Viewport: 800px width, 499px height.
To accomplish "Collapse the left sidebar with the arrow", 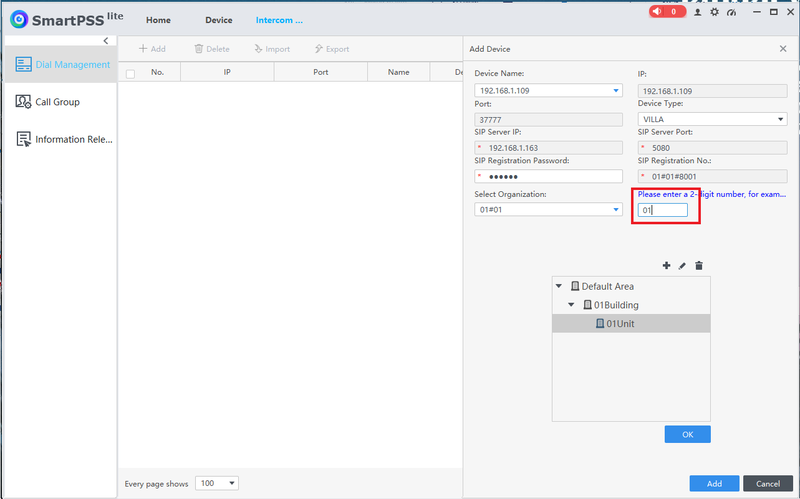I will click(x=106, y=41).
